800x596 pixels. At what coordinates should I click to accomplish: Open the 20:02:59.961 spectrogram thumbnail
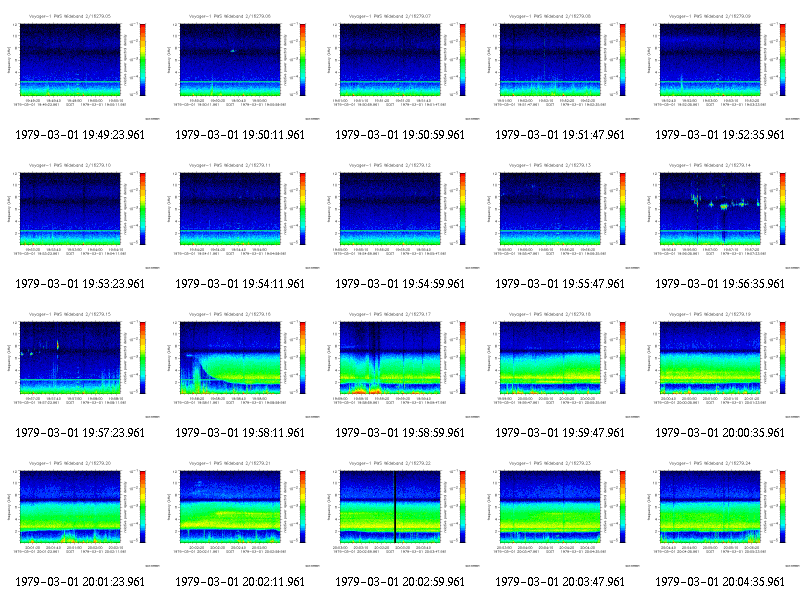tap(400, 511)
